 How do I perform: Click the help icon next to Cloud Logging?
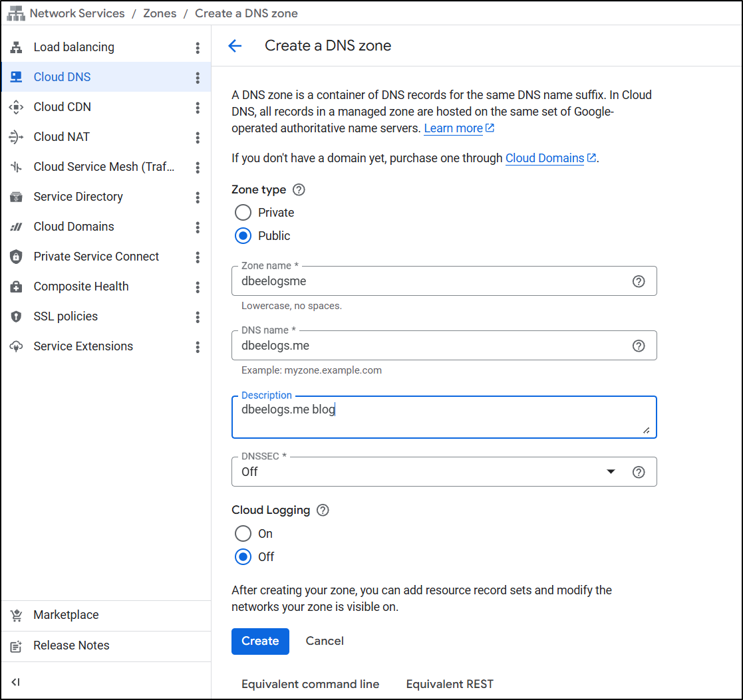click(x=323, y=511)
